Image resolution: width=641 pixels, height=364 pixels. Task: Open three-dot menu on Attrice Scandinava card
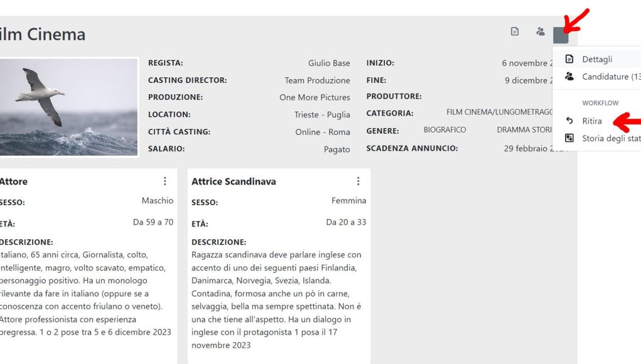tap(358, 181)
